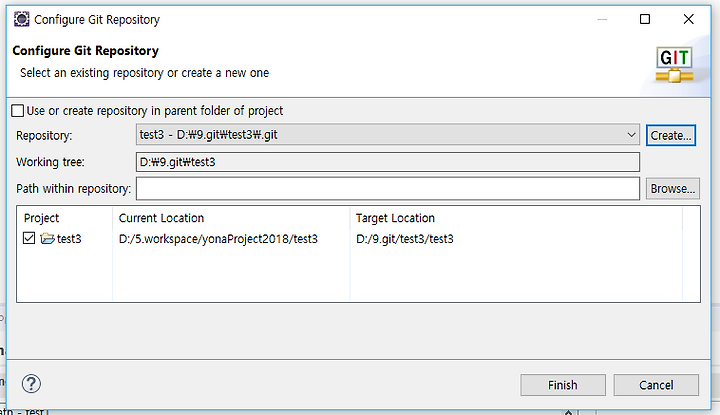This screenshot has height=415, width=720.
Task: Click the 'D:/5.workspace/yonaProject2018/test3' current location cell
Action: click(x=218, y=239)
